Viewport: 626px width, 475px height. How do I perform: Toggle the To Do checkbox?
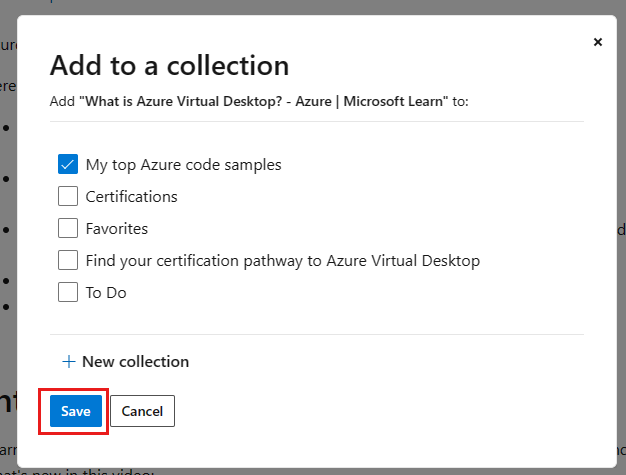(x=68, y=292)
